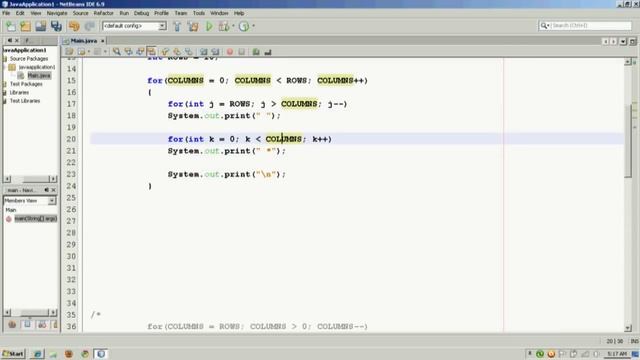Select main(String[] args) in Navigator
Screen dimensions: 640x360
click(36, 219)
